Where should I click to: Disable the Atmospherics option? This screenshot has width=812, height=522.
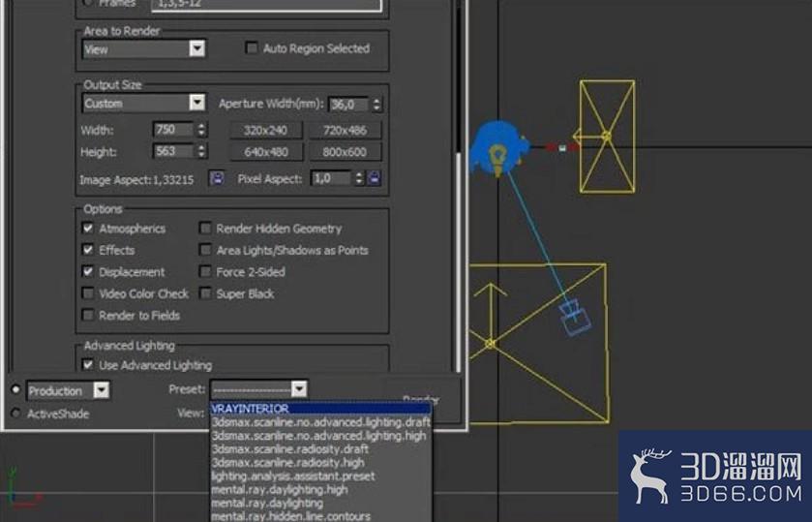point(88,229)
